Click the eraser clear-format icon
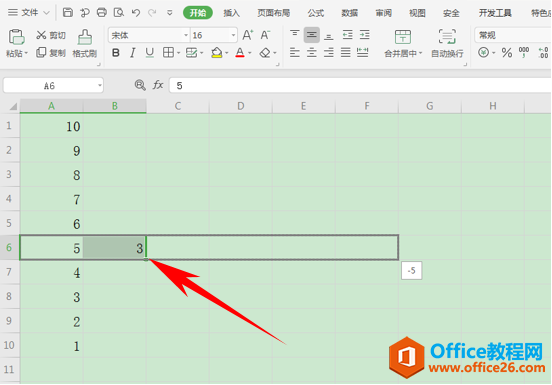This screenshot has height=385, width=552. click(265, 53)
